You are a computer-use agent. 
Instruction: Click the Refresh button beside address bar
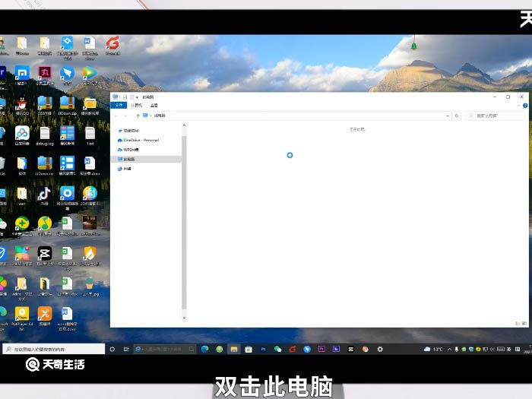click(457, 116)
